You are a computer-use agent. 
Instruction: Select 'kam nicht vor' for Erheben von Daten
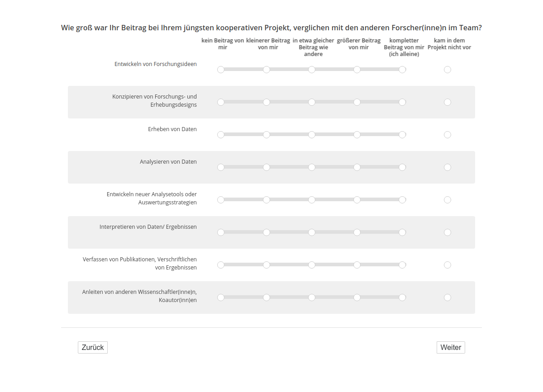[448, 135]
